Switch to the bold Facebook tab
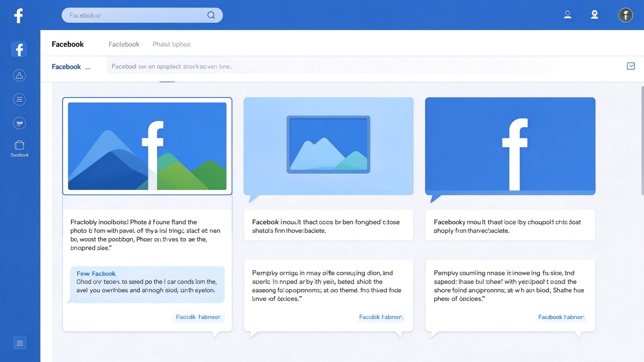This screenshot has width=644, height=362. [68, 44]
